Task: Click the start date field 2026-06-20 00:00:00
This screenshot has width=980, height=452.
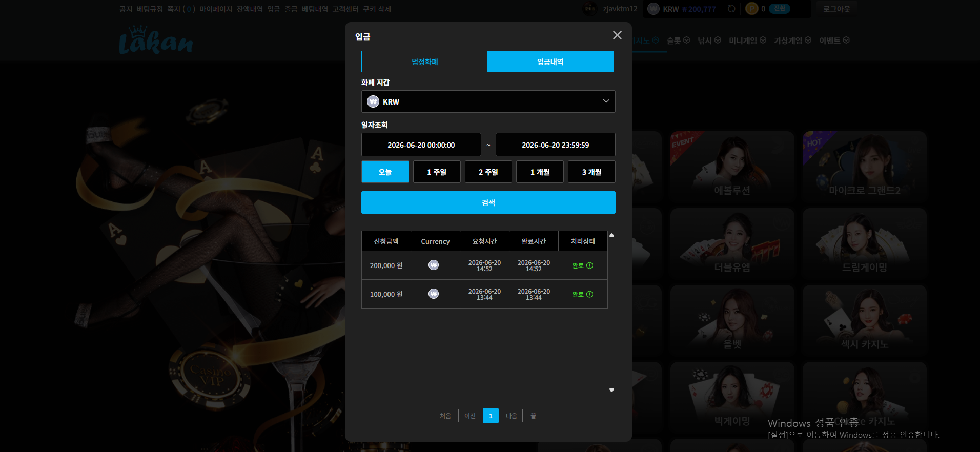Action: coord(421,145)
